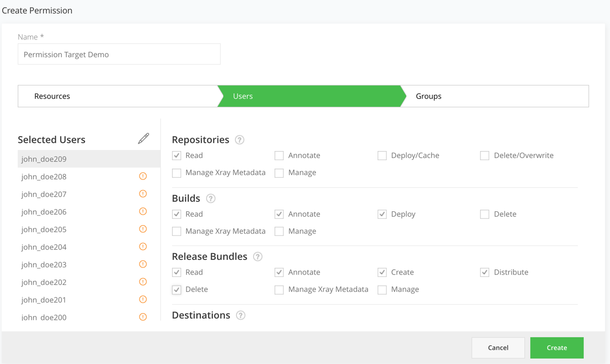The image size is (610, 364).
Task: Enable Manage permission under Release Bundles
Action: pyautogui.click(x=382, y=289)
